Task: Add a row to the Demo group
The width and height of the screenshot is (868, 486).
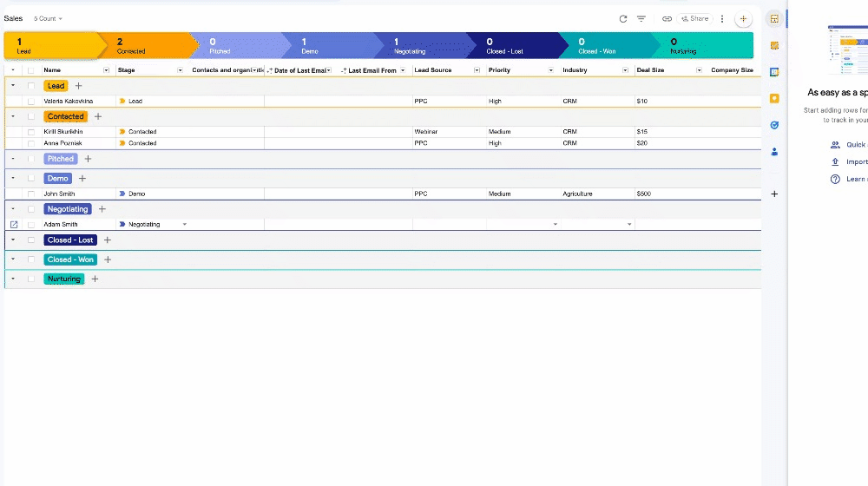Action: point(82,178)
